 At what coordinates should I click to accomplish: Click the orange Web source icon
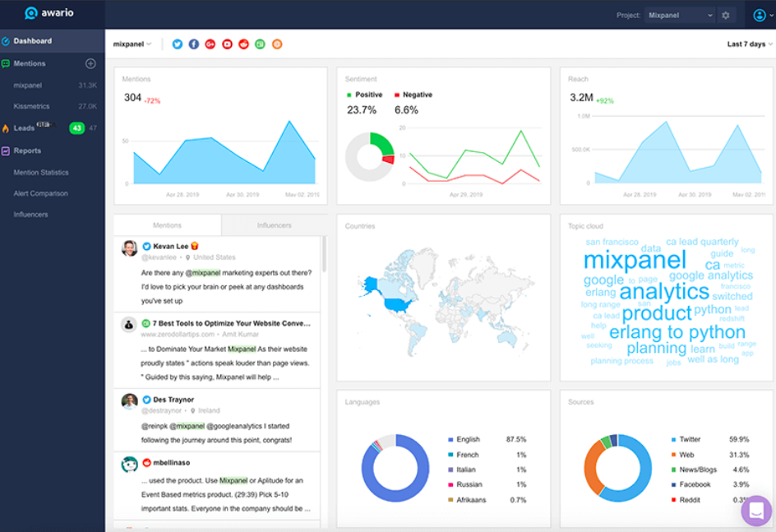[x=277, y=44]
